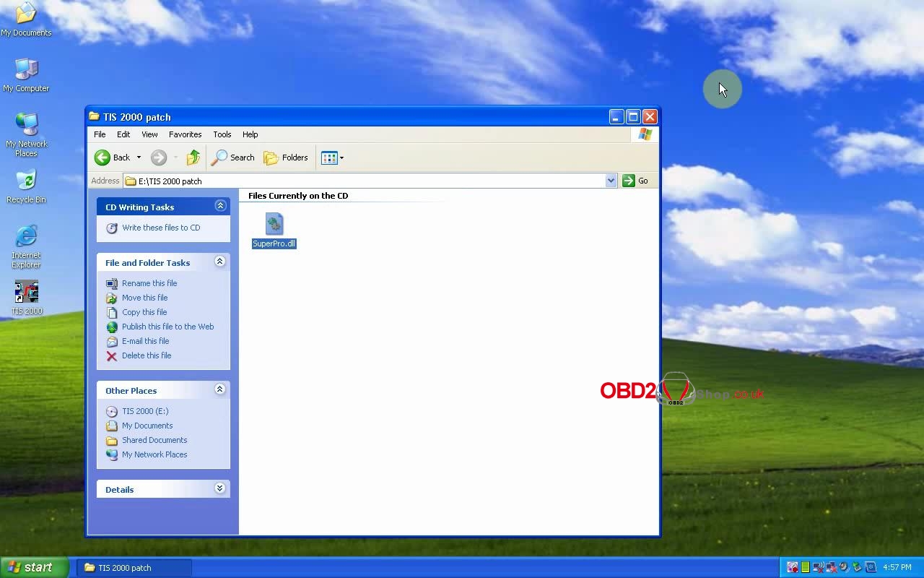Open the Search toolbar button
This screenshot has height=578, width=924.
[233, 158]
